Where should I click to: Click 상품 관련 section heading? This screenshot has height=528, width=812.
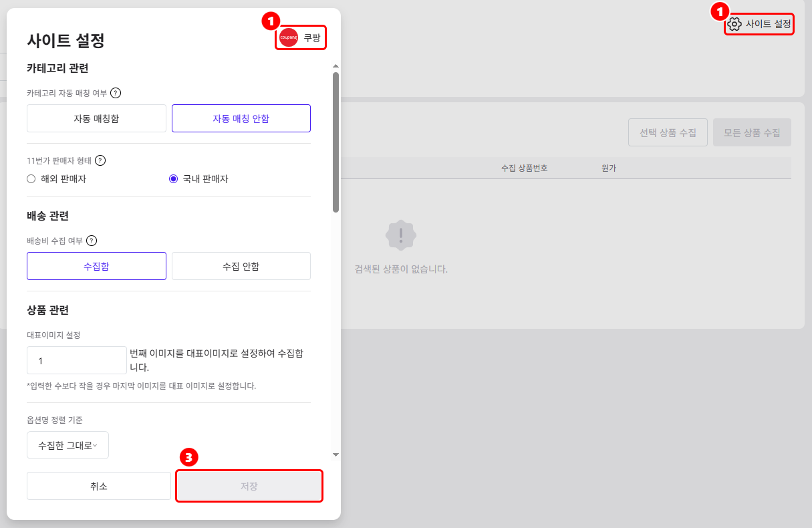(x=47, y=310)
